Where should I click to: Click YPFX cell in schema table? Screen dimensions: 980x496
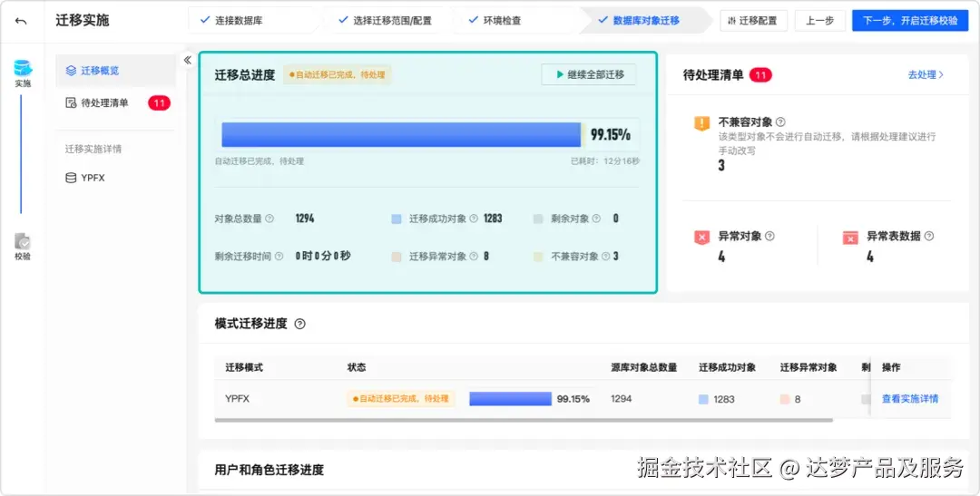238,399
